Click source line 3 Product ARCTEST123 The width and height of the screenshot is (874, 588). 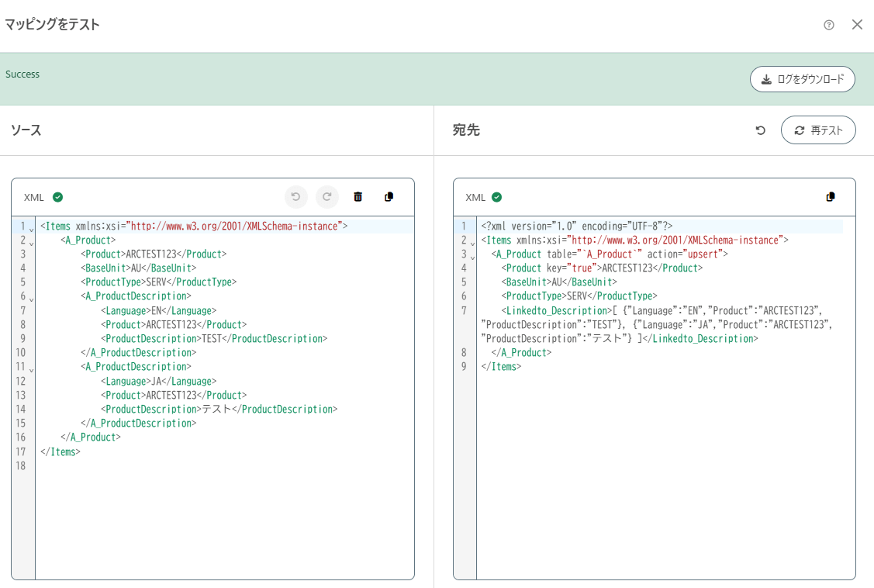154,254
